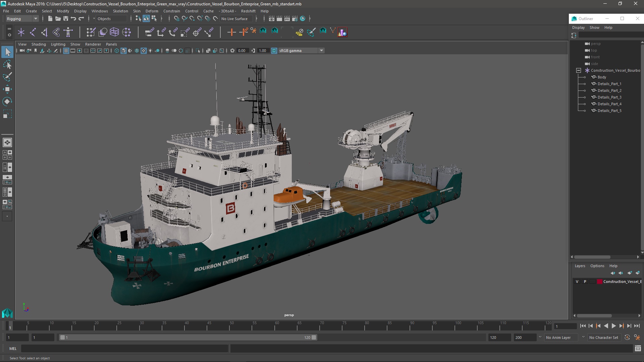The height and width of the screenshot is (362, 644).
Task: Select the Create Joint tool
Action: point(33,32)
